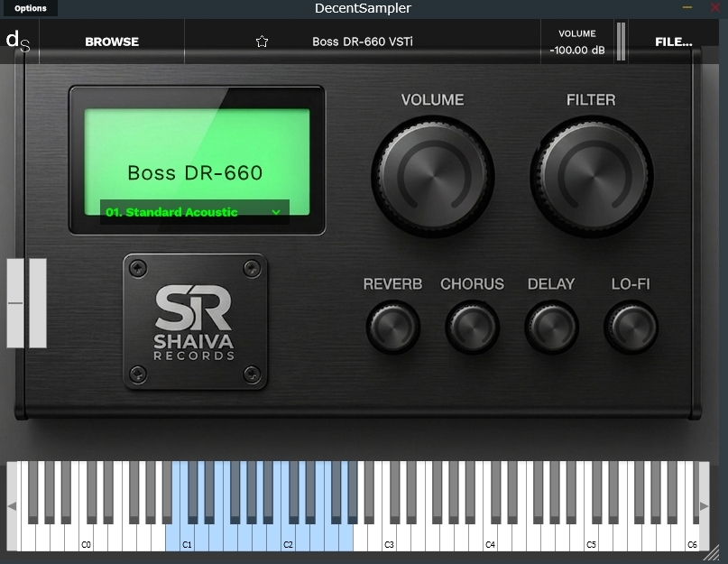Close the DecentSampler window
Viewport: 728px width, 564px height.
[x=715, y=7]
